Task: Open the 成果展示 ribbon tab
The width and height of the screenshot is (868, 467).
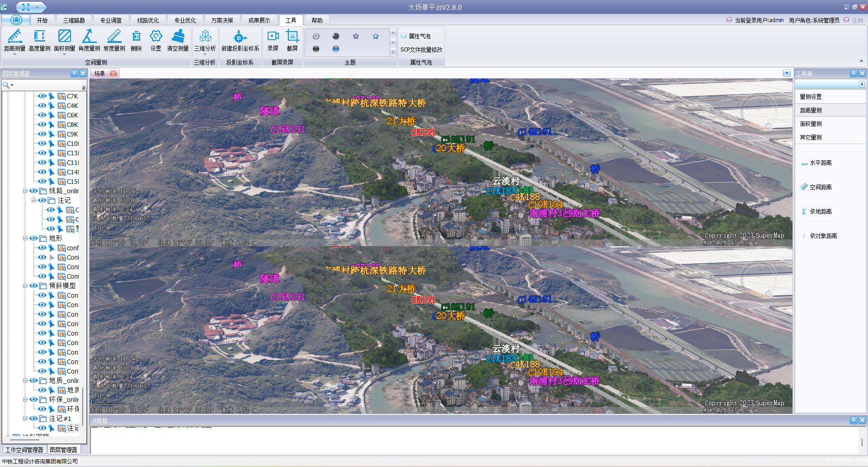Action: tap(259, 20)
